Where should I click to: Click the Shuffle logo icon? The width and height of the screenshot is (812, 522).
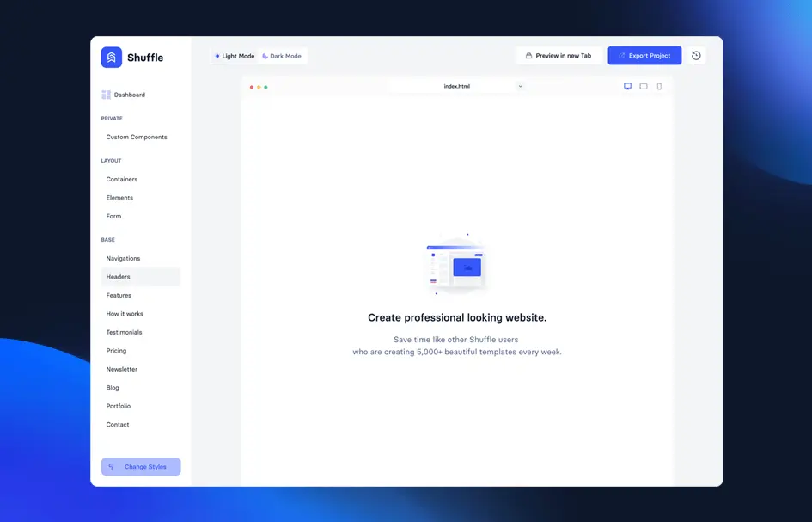click(x=111, y=58)
